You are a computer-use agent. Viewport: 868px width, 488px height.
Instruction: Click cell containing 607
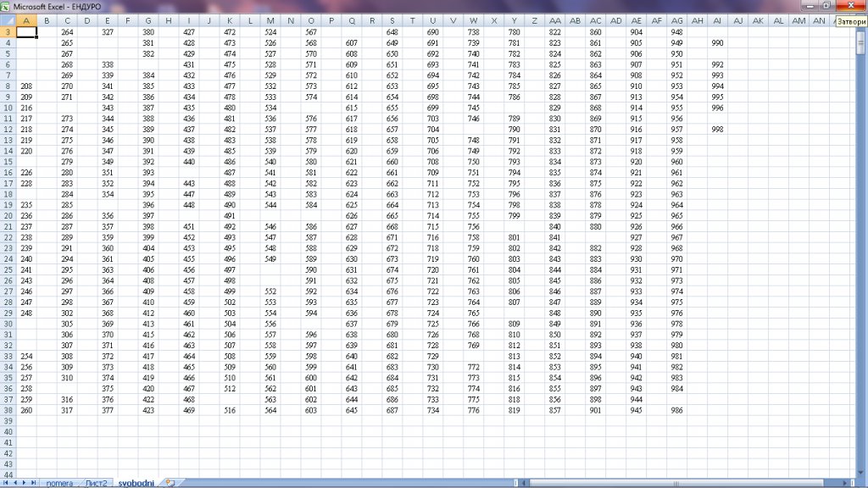(x=352, y=43)
